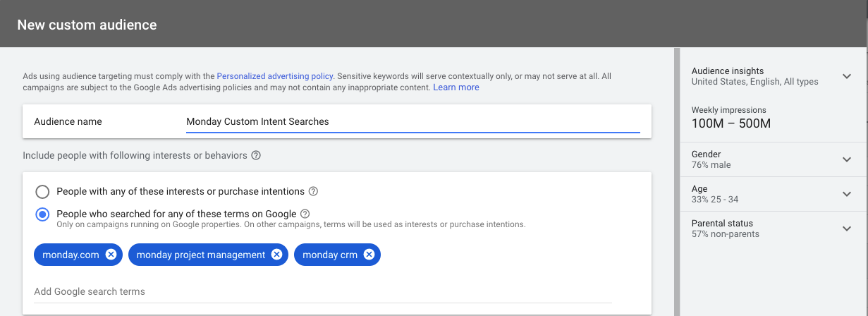Select the monday.com term chip
The width and height of the screenshot is (868, 316).
(x=71, y=255)
